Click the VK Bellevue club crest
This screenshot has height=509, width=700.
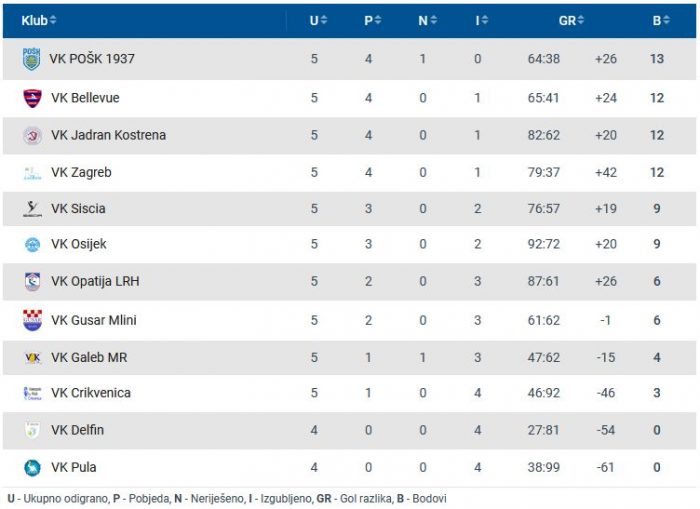[32, 98]
